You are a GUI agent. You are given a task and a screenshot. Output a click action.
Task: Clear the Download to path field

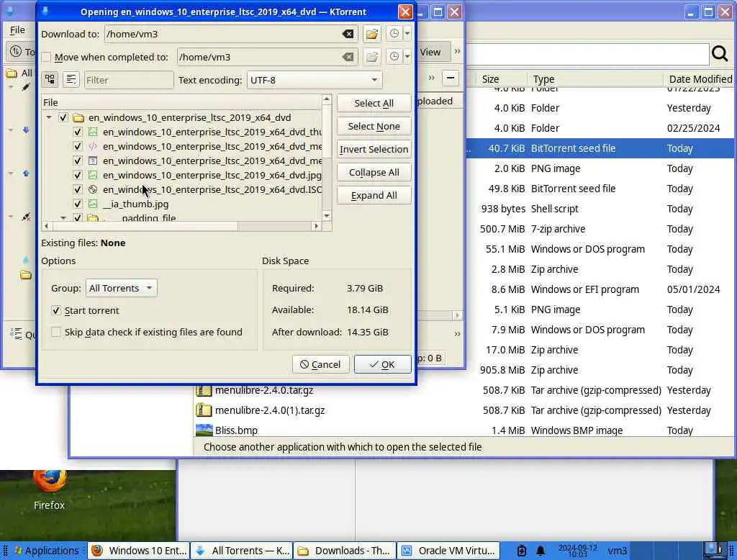[x=348, y=34]
